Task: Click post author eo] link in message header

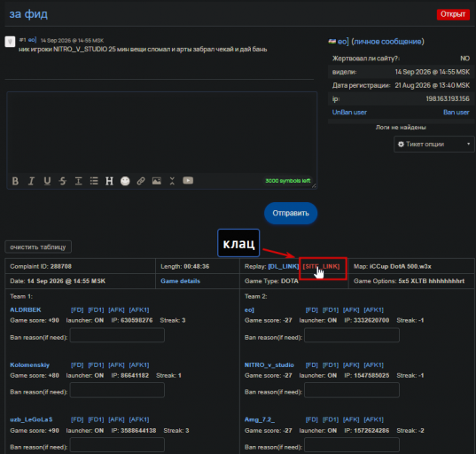Action: [x=32, y=40]
